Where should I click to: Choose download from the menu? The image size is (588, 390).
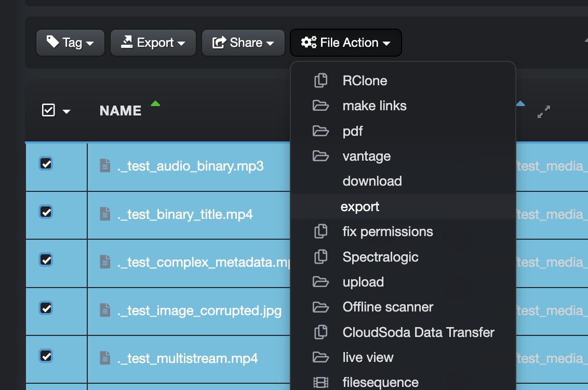(x=403, y=181)
